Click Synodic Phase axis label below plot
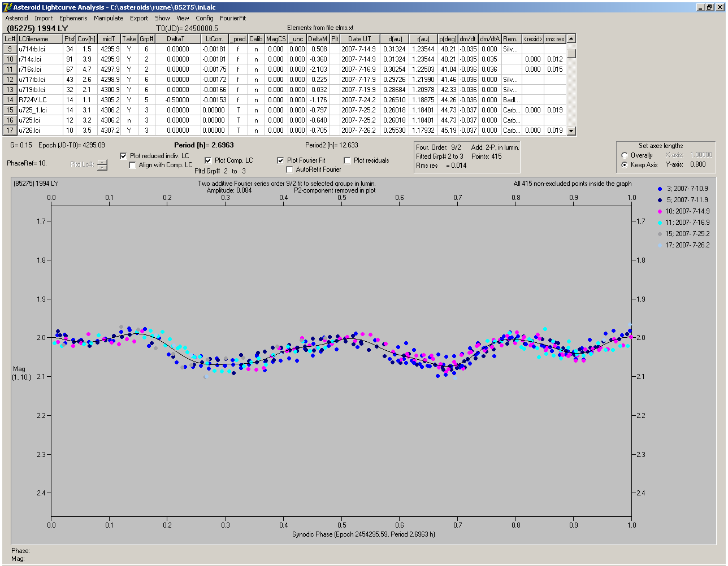Screen dimensions: 728x566 tap(363, 534)
